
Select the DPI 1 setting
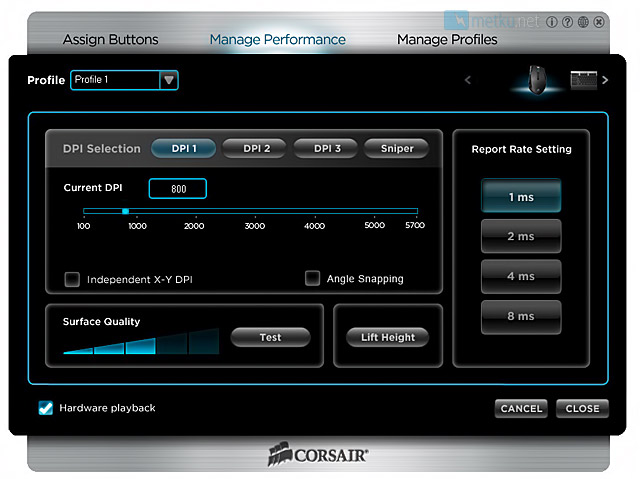[184, 149]
